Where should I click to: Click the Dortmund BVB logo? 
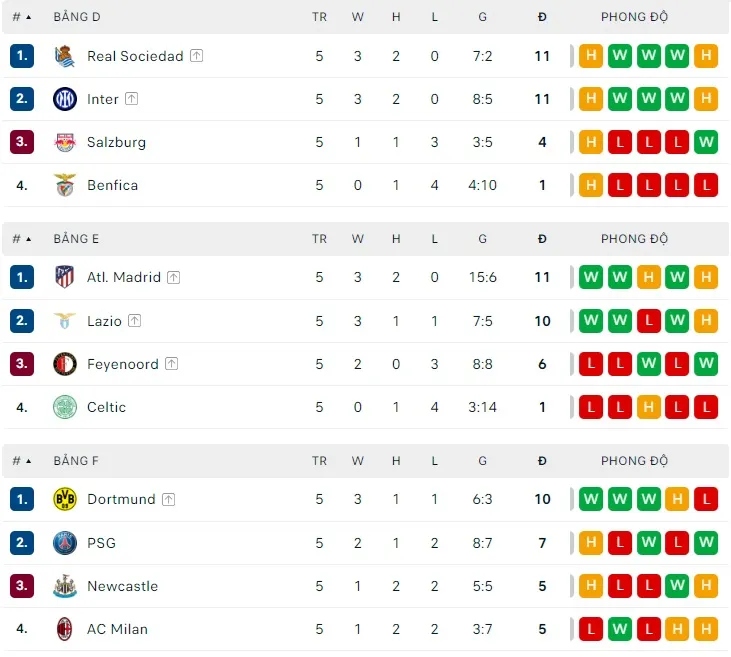[x=65, y=499]
